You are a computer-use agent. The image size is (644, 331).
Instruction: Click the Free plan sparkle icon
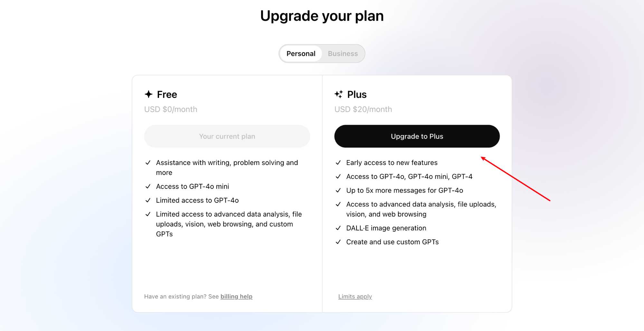(148, 94)
